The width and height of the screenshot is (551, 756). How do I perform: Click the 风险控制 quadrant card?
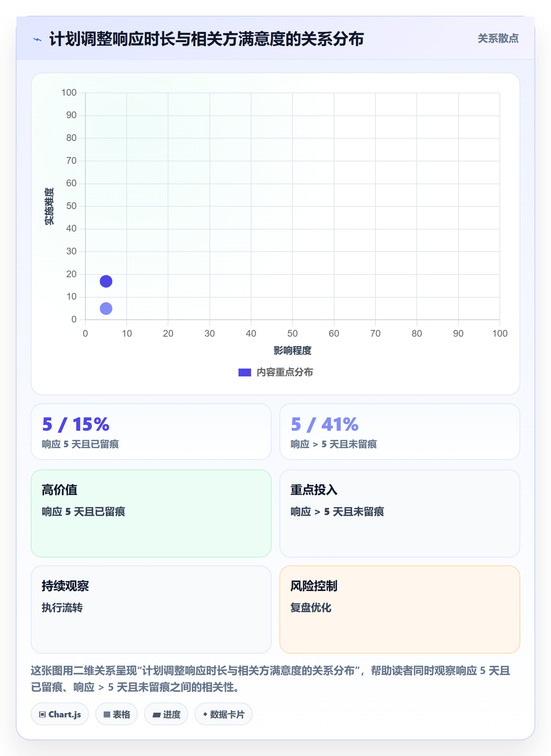click(x=399, y=610)
